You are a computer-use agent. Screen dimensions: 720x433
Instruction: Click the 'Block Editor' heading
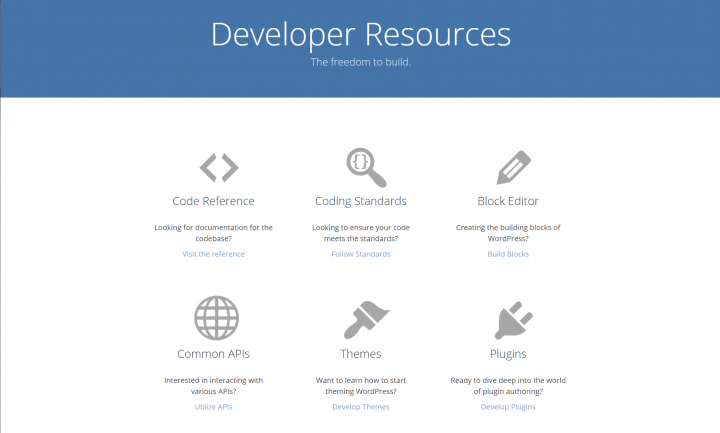(510, 201)
